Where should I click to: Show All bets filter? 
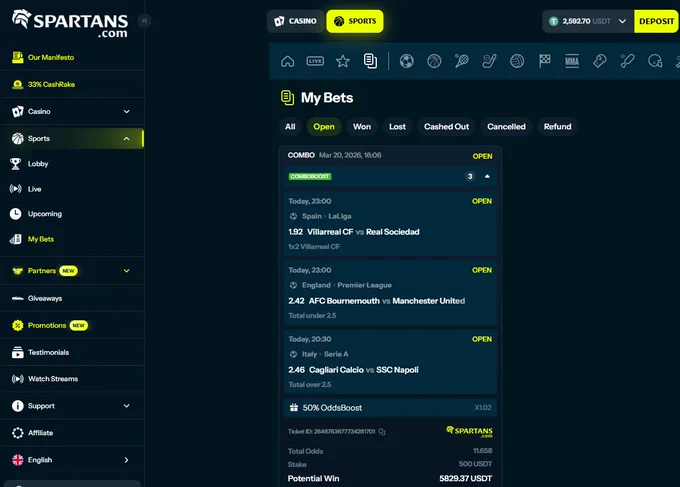[x=290, y=127]
